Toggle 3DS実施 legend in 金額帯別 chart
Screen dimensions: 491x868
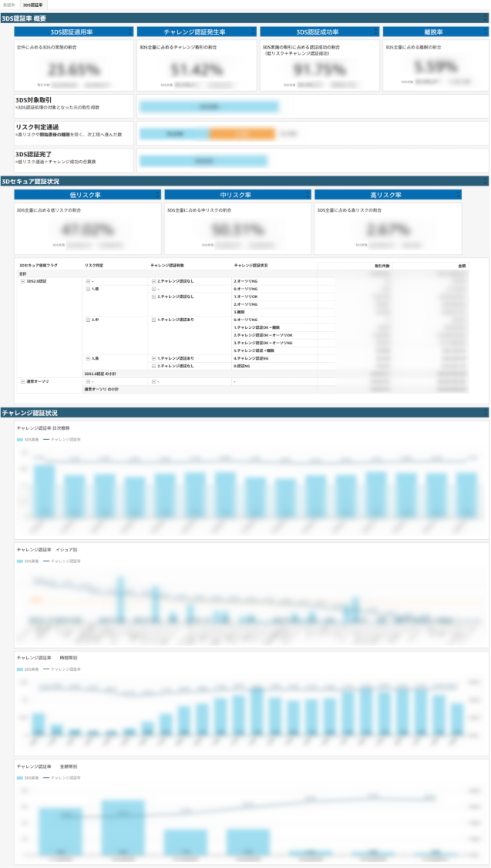pos(28,778)
